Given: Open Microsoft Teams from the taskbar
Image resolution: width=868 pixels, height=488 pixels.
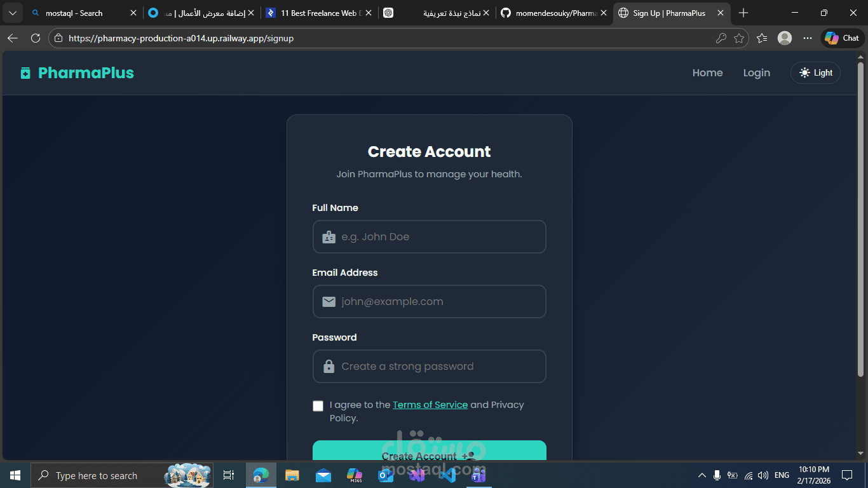Looking at the screenshot, I should point(479,475).
